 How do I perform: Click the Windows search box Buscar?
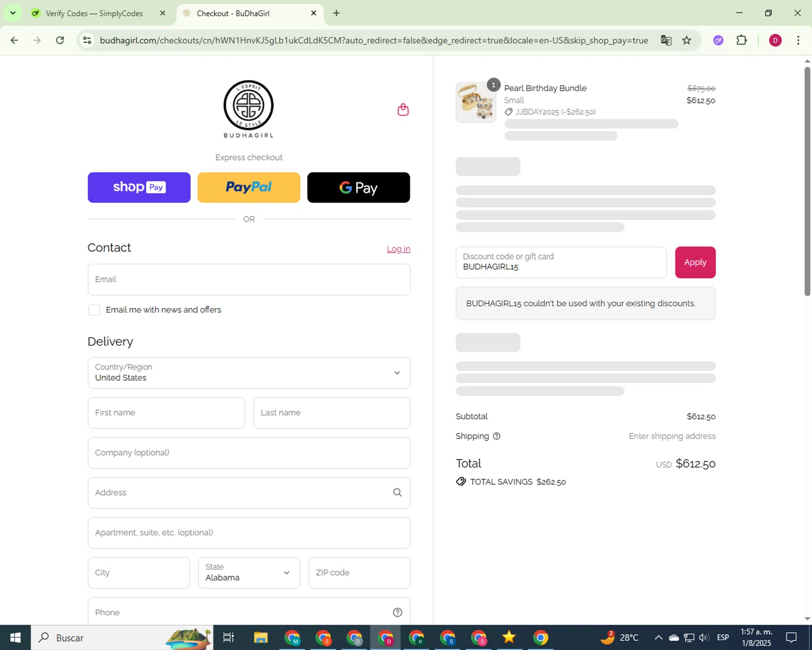pyautogui.click(x=122, y=638)
